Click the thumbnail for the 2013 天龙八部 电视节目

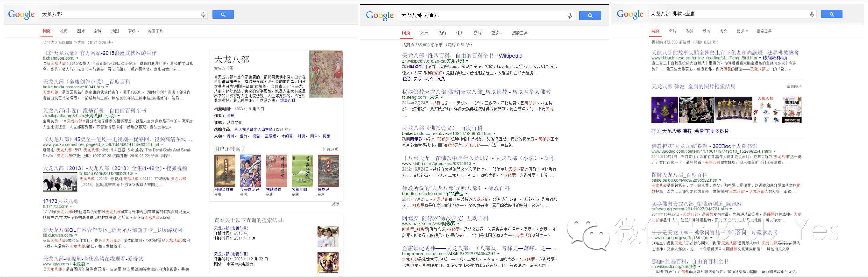tap(328, 237)
